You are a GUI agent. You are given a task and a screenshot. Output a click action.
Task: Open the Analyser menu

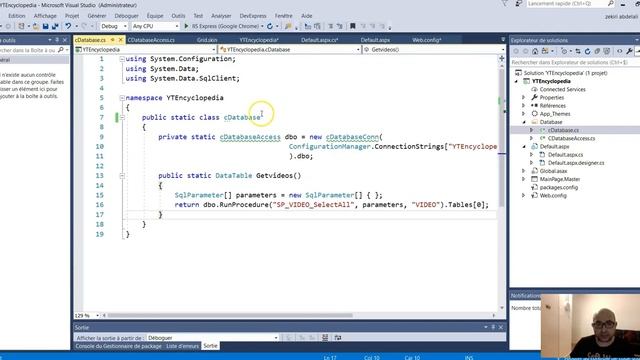[x=221, y=16]
